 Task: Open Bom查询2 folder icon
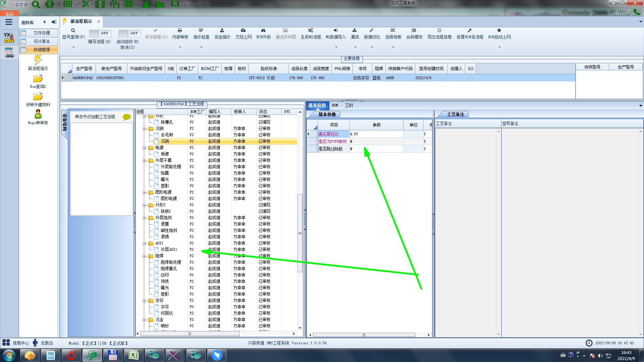(x=38, y=79)
